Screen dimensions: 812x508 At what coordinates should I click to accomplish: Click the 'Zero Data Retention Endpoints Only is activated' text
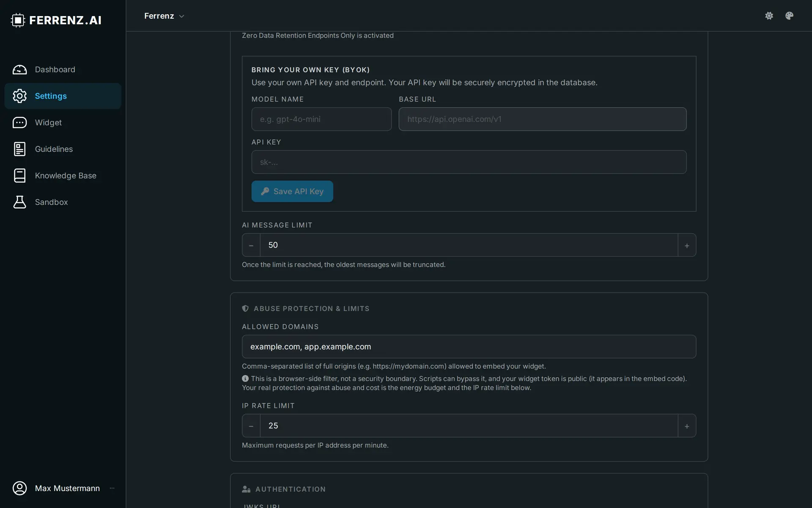coord(318,36)
